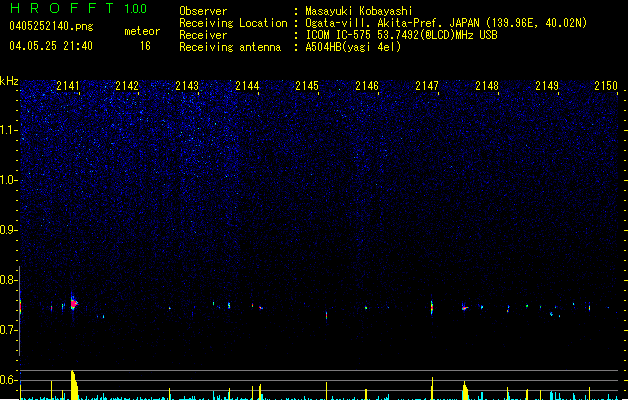This screenshot has width=629, height=400.
Task: Click the HROFFT 1.00 title text
Action: click(78, 8)
